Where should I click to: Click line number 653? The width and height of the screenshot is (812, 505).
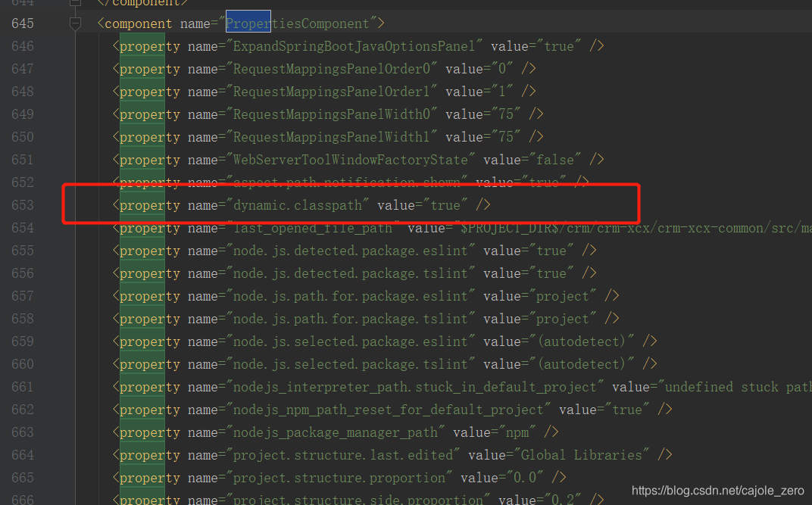point(23,204)
